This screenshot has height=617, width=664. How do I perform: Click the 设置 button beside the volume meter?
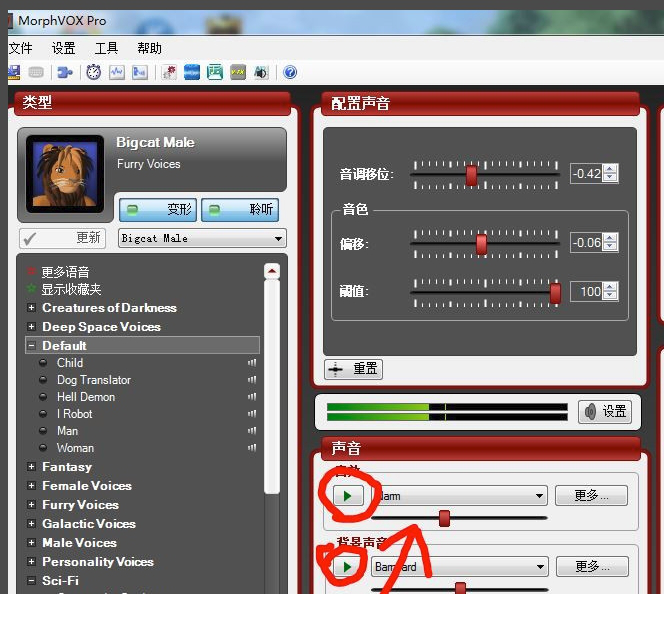click(605, 412)
